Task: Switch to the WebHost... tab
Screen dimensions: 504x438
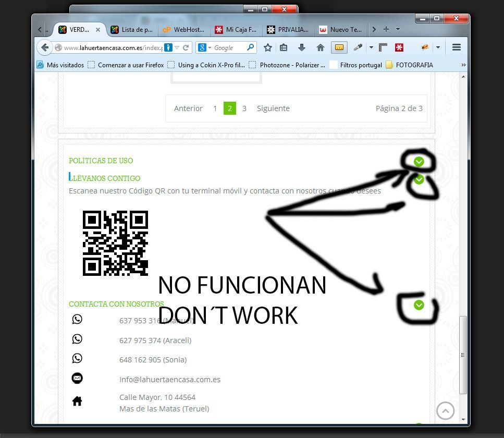Action: (x=183, y=30)
